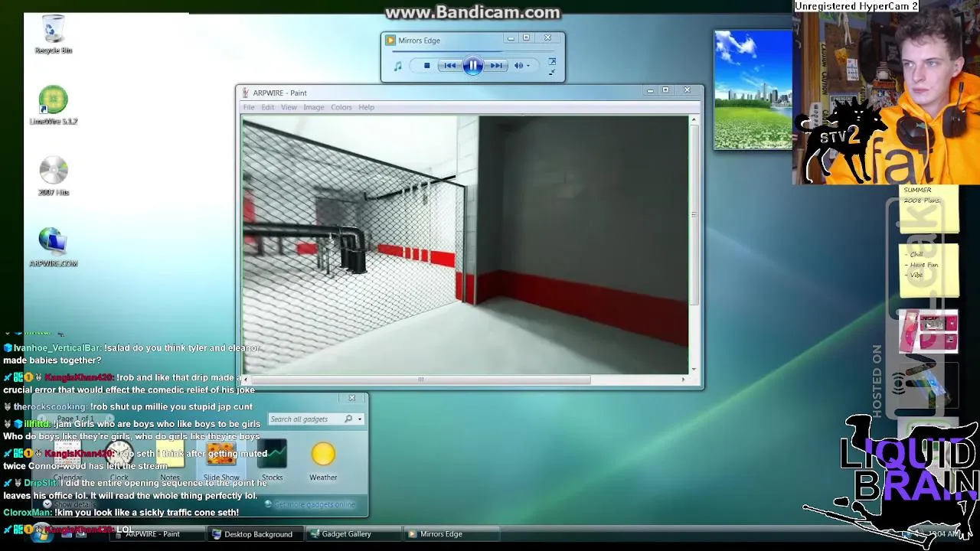Click the Chill, Have Fun, Vibe note

coord(929,270)
